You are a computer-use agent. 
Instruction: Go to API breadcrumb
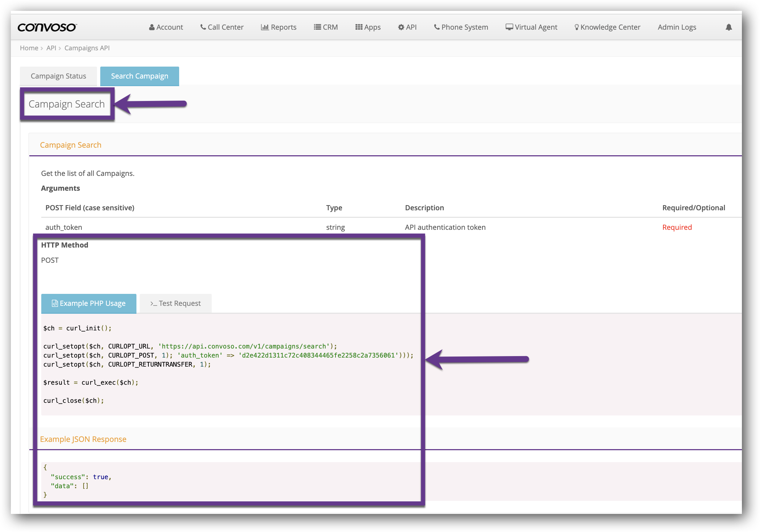51,48
